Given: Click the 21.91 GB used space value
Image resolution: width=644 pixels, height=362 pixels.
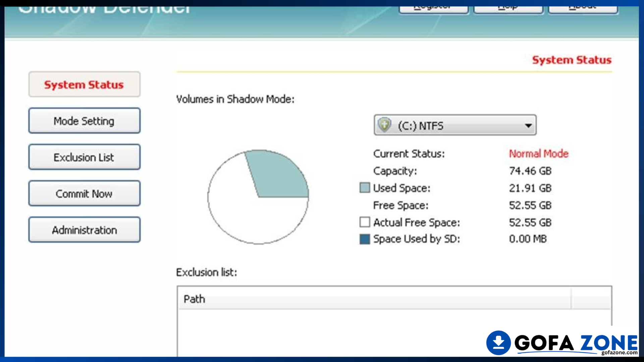Looking at the screenshot, I should (x=530, y=188).
